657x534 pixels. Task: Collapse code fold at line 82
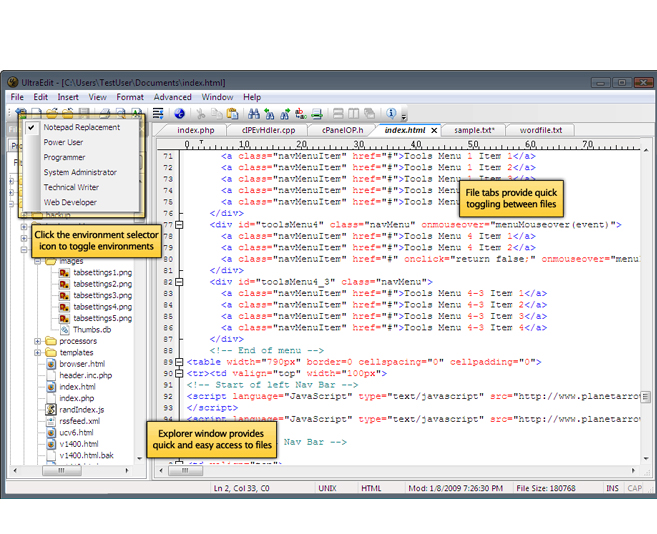coord(179,282)
